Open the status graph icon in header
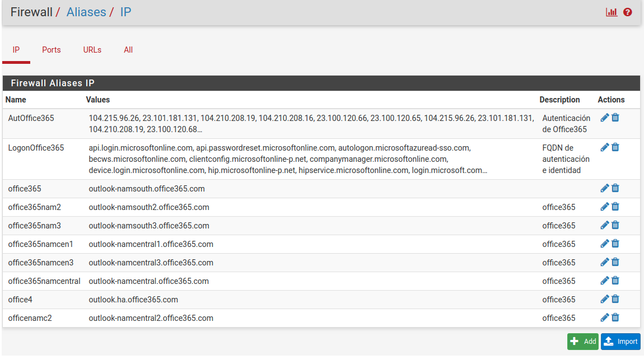Screen dimensions: 644x364 (x=612, y=12)
